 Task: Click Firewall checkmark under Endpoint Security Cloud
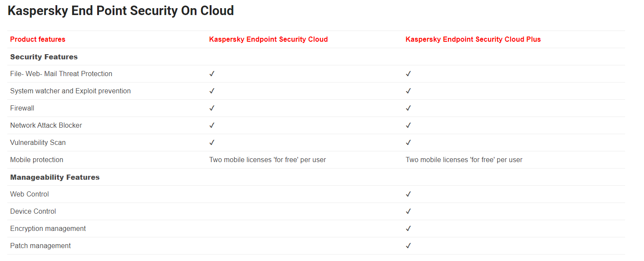212,108
